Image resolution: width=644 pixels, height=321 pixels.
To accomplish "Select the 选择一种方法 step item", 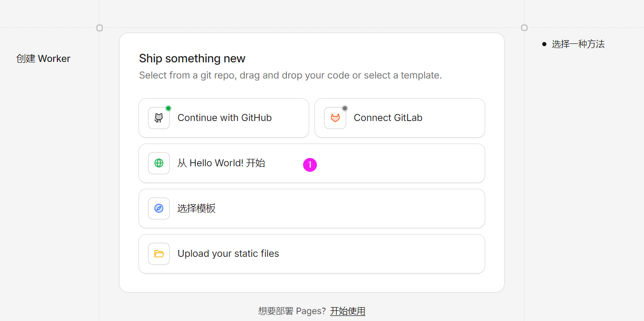I will 578,44.
